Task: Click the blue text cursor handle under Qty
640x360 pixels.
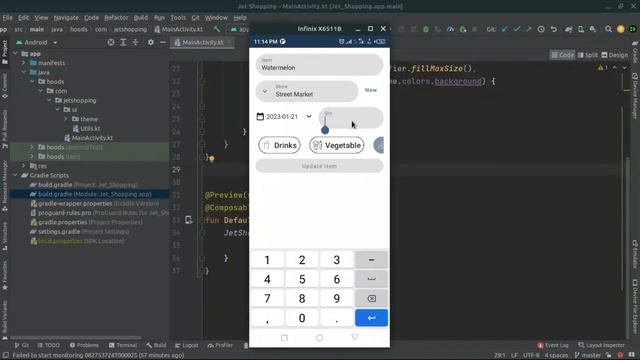Action: click(325, 130)
